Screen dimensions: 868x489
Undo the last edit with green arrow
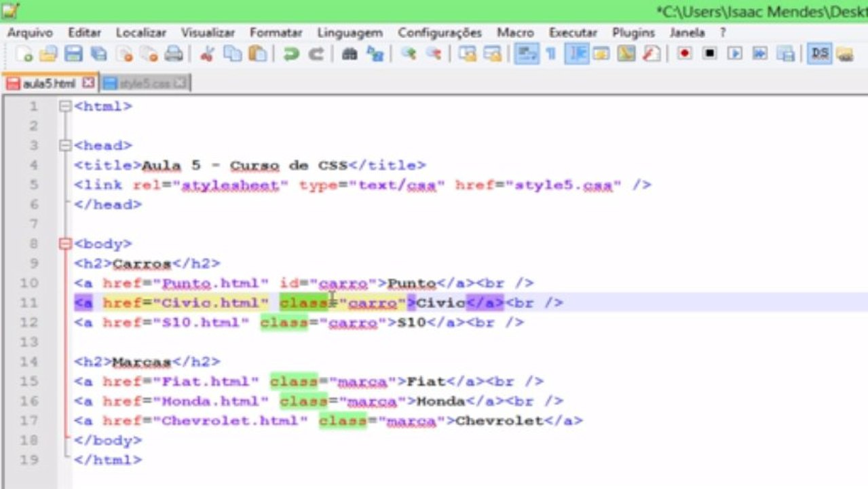(x=291, y=54)
